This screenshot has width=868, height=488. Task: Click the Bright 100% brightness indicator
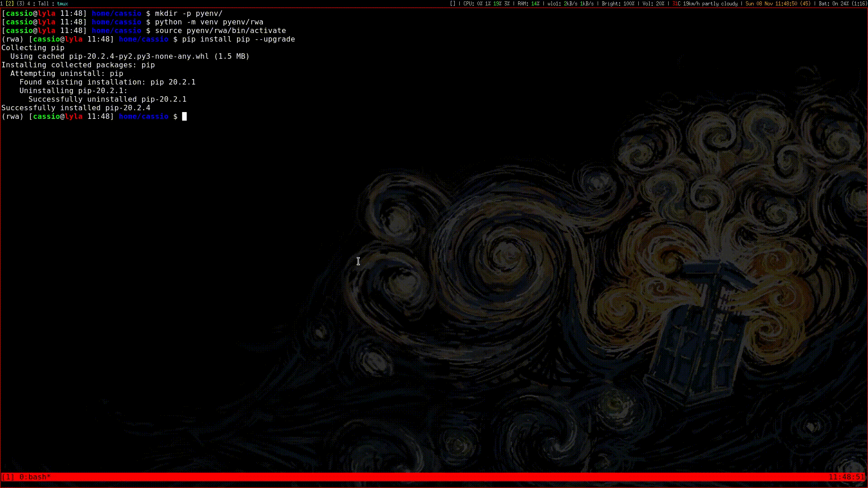618,4
